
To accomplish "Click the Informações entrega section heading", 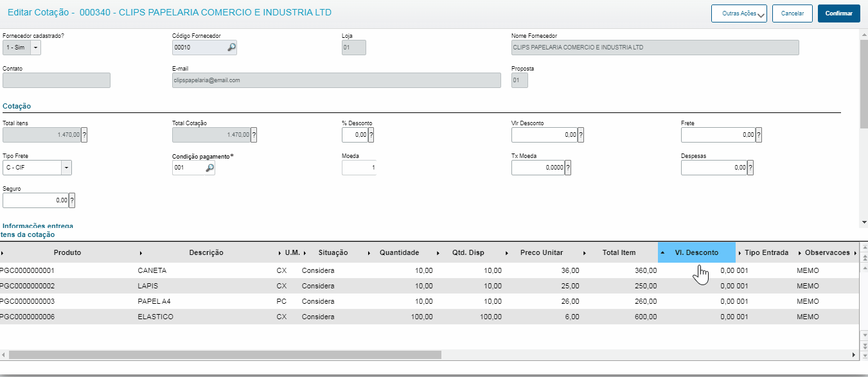I will click(x=38, y=226).
